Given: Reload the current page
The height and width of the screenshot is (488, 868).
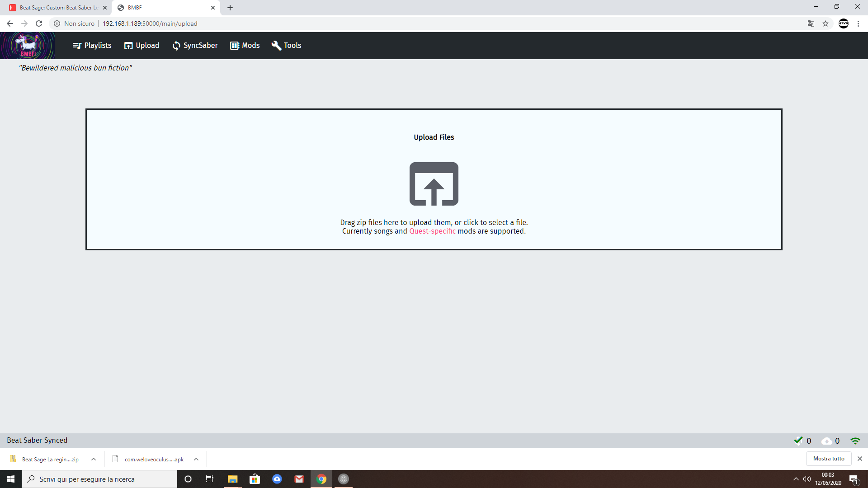Looking at the screenshot, I should click(39, 23).
